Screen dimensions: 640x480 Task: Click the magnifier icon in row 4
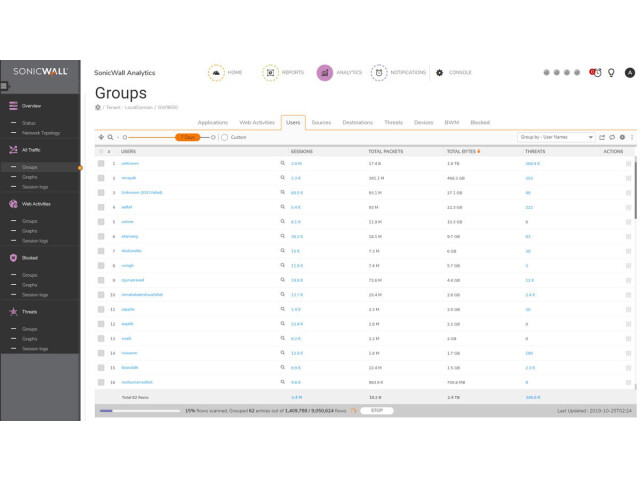tap(282, 207)
